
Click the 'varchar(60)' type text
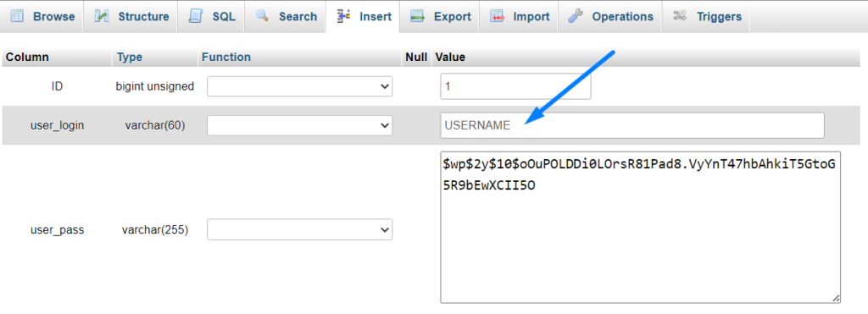155,125
